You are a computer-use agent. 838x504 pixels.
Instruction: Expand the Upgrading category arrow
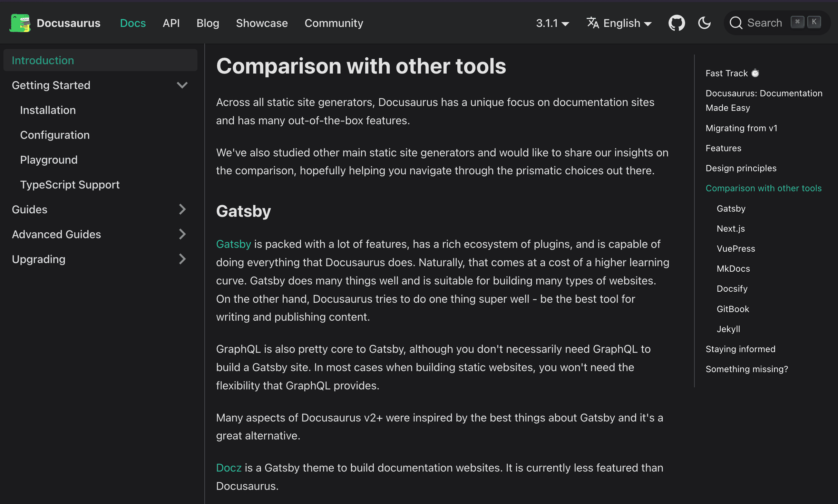(x=182, y=259)
